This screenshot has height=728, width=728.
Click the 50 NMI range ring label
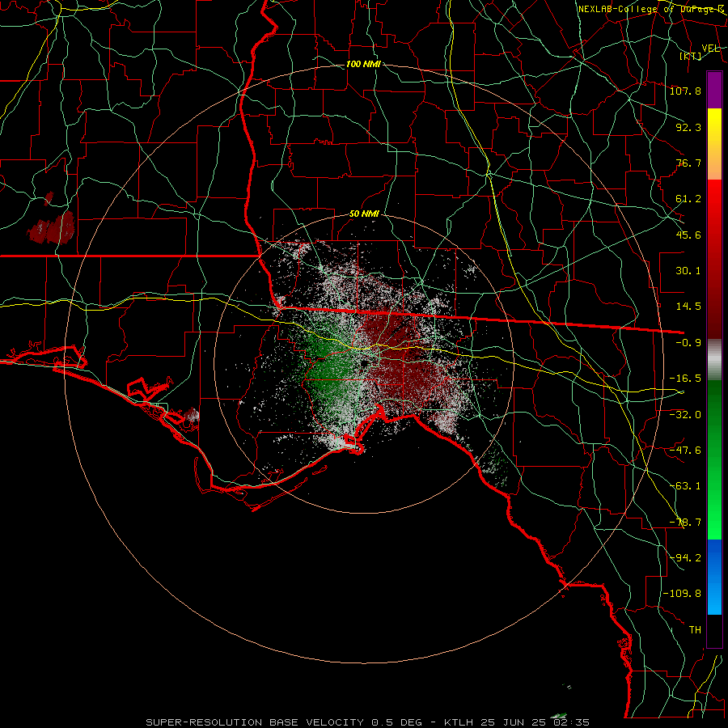tap(364, 214)
